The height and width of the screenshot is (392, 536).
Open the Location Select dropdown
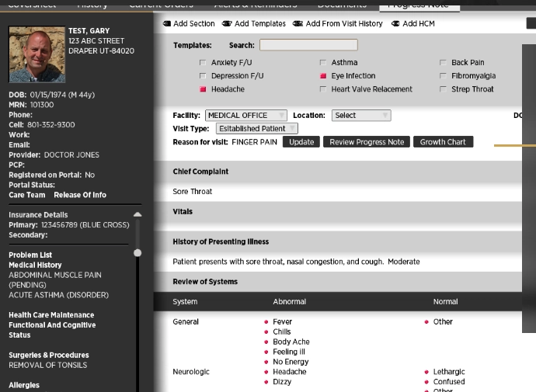click(x=361, y=116)
